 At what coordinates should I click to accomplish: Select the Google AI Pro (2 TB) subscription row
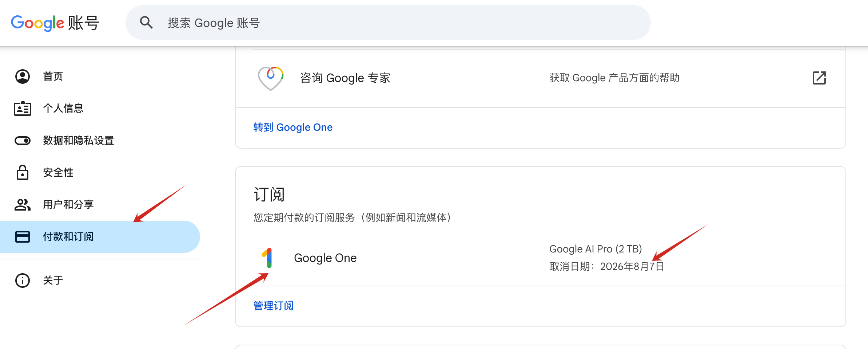point(541,258)
